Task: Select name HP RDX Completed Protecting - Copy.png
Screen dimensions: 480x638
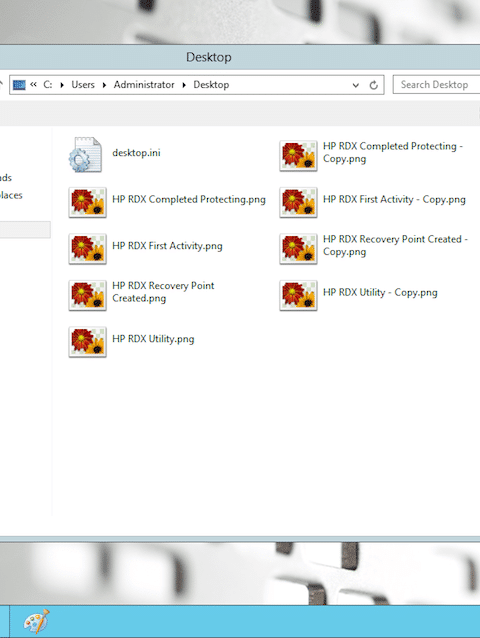Action: tap(393, 152)
